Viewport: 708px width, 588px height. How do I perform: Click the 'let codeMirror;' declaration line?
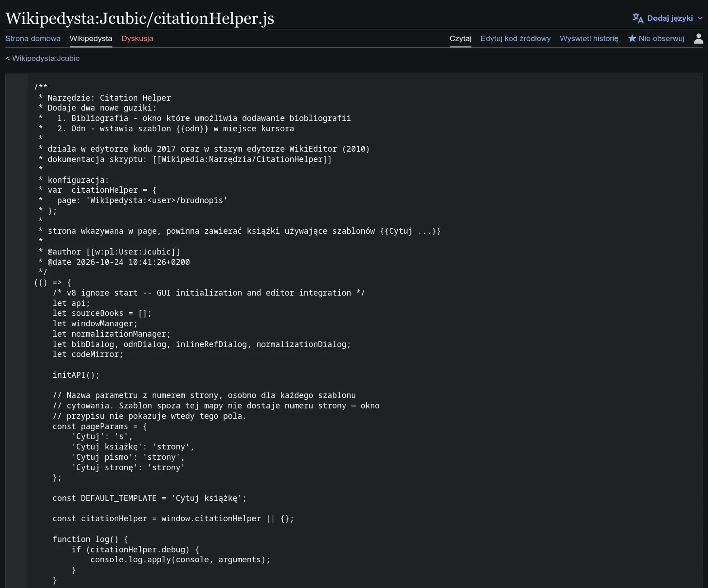click(88, 354)
